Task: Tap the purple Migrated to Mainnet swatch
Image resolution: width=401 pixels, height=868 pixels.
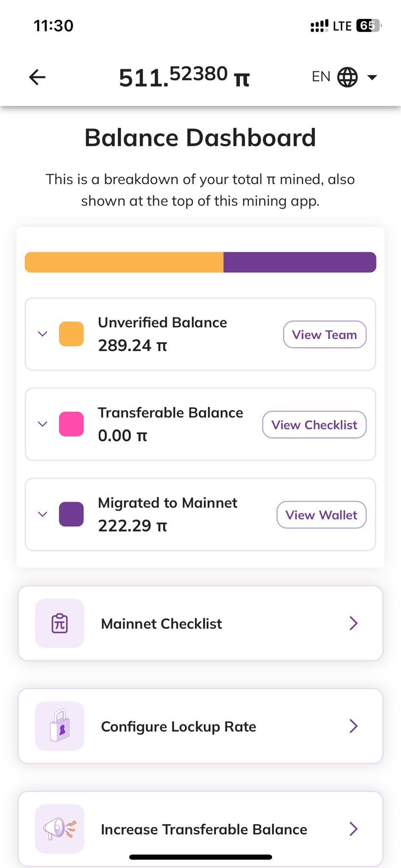Action: pos(71,514)
